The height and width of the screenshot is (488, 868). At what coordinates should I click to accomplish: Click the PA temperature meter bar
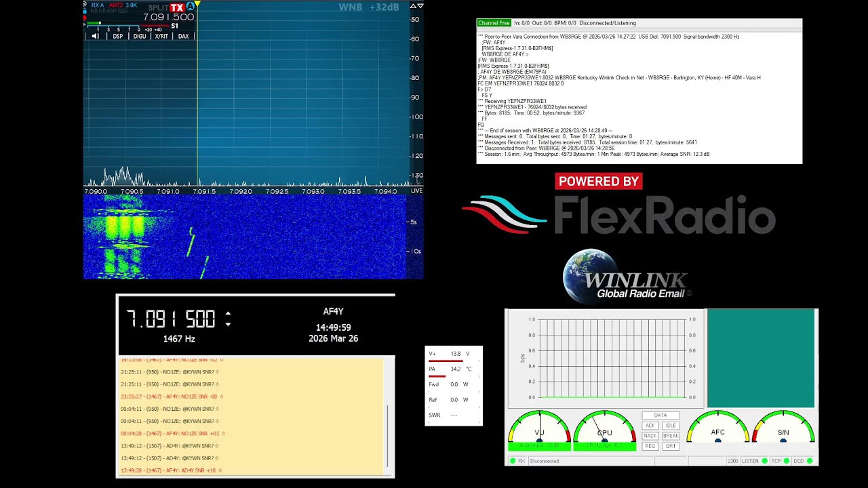point(437,375)
